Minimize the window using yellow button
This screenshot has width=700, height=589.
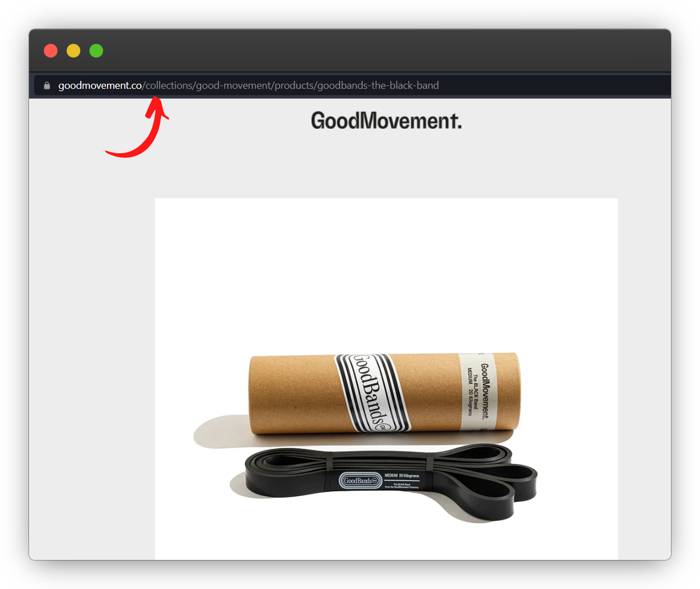coord(73,51)
